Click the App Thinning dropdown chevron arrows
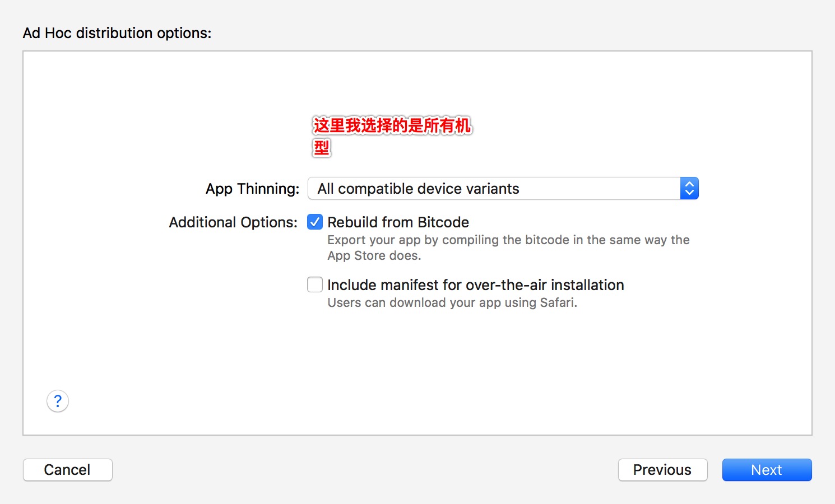The image size is (835, 504). (x=689, y=188)
